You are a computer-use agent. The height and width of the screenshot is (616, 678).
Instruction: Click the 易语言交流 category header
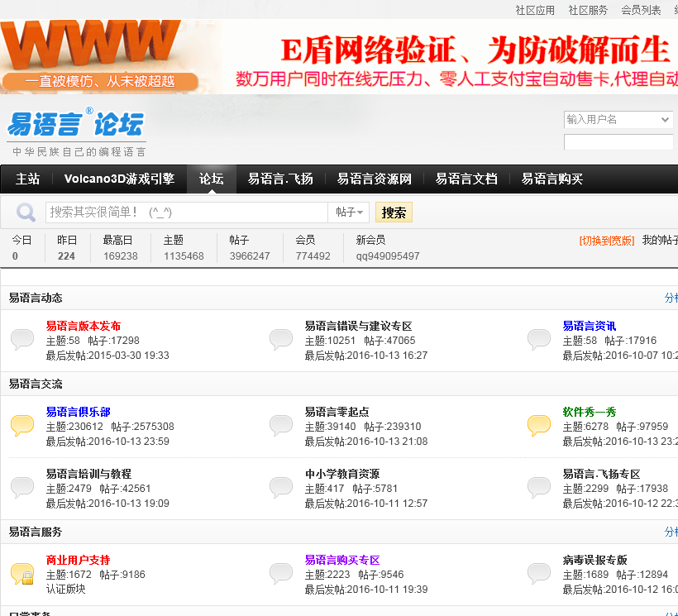(x=36, y=384)
